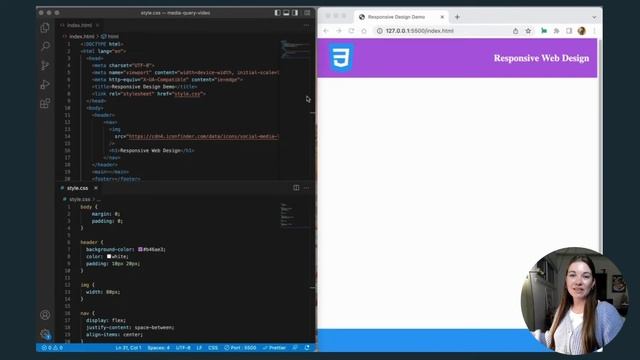Click the green extension icon in browser toolbar

coord(544,31)
